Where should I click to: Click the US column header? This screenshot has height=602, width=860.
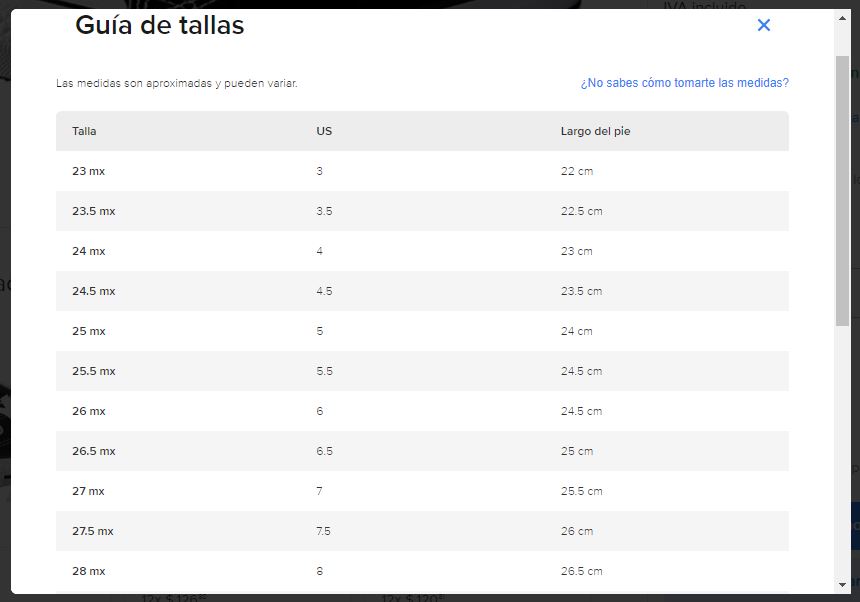pyautogui.click(x=324, y=131)
